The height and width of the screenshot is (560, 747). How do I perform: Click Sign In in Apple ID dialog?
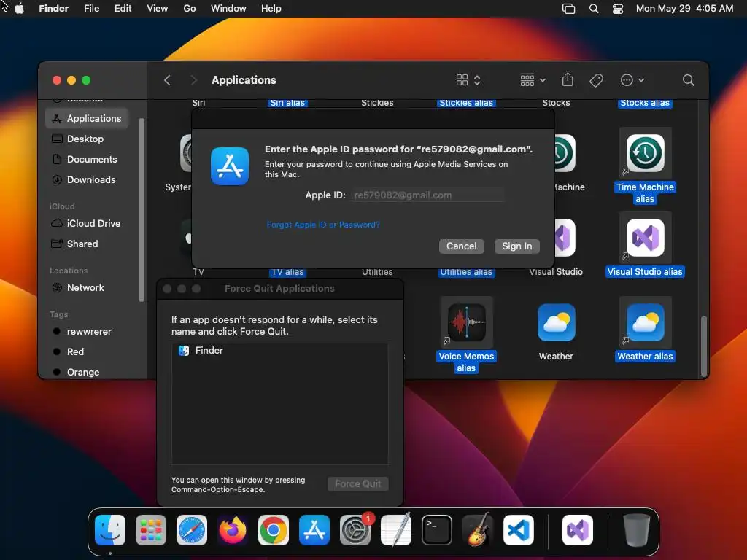point(517,246)
